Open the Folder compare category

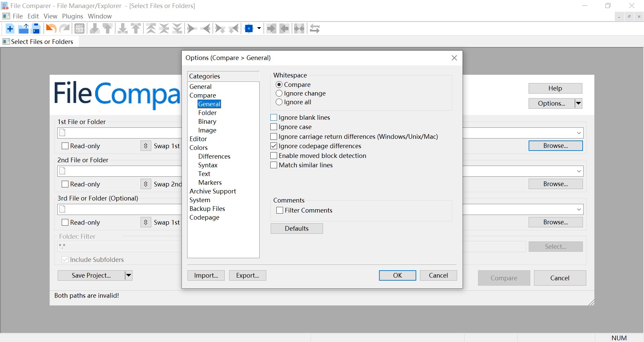(x=207, y=113)
